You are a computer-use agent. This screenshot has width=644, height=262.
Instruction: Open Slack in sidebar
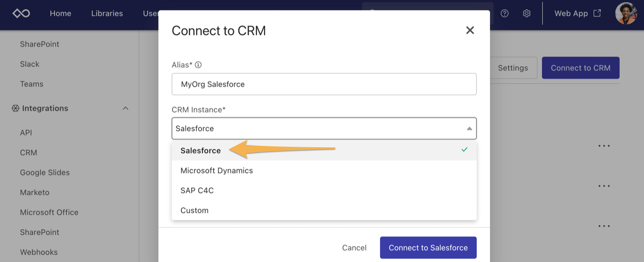(30, 64)
